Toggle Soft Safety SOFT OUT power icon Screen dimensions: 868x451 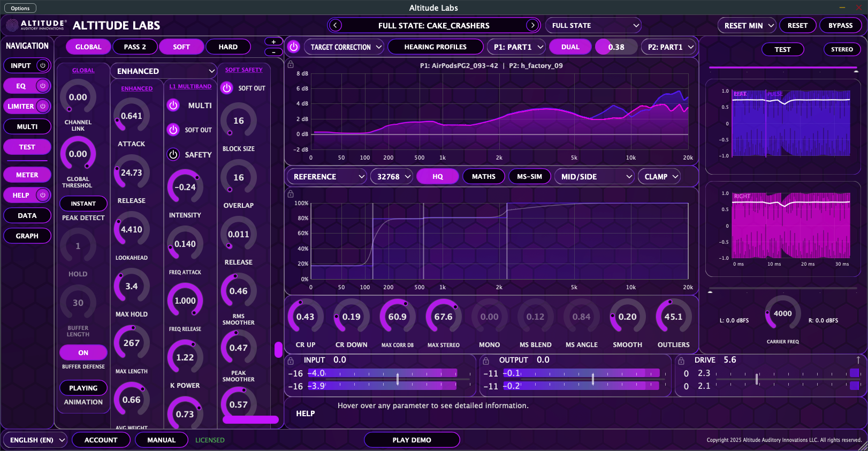pyautogui.click(x=227, y=88)
